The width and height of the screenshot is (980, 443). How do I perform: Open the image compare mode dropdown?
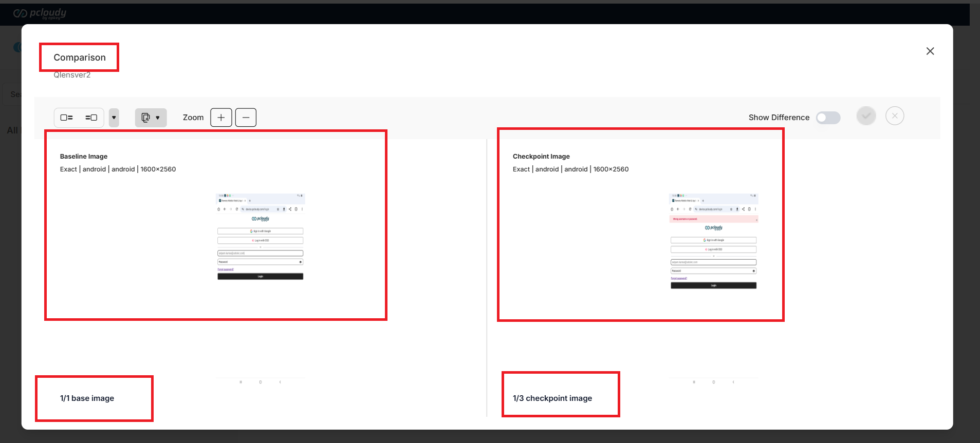151,118
